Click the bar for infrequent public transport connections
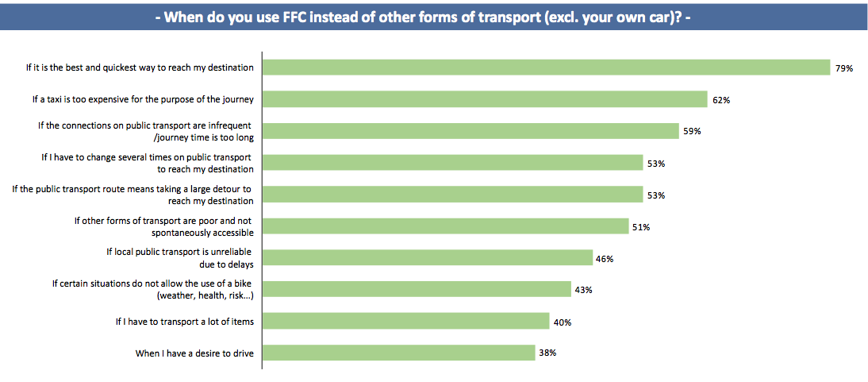Viewport: 868px width, 382px height. [470, 131]
